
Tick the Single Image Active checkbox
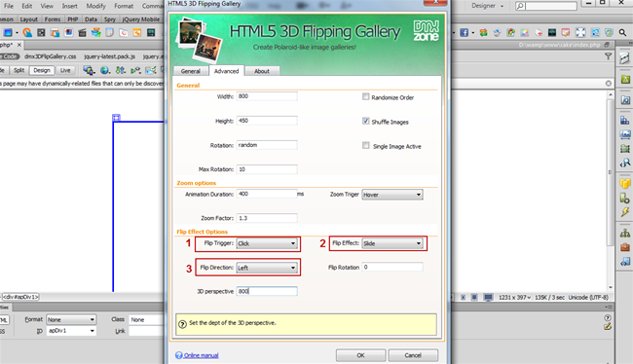(366, 146)
